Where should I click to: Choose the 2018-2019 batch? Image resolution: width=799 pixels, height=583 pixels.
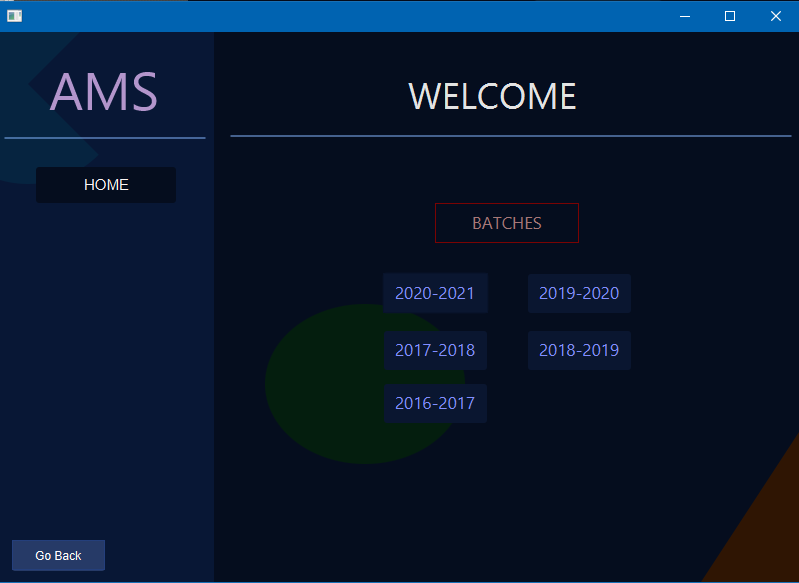pyautogui.click(x=579, y=350)
